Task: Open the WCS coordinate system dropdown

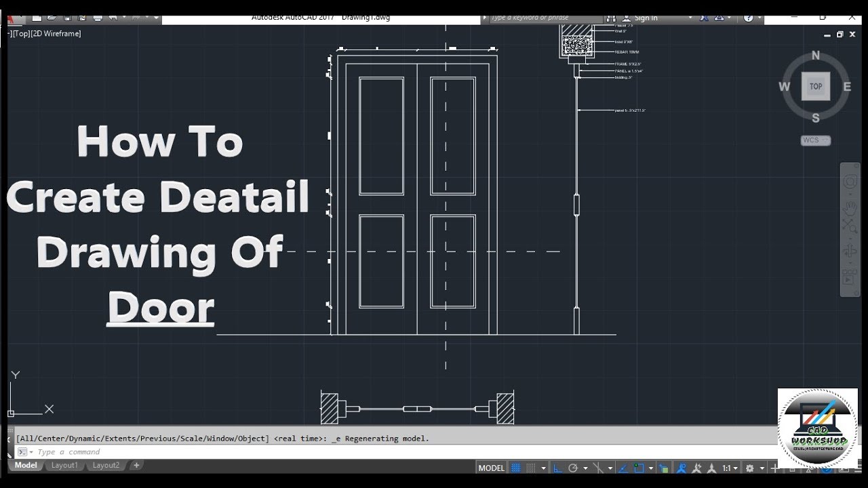Action: (816, 140)
